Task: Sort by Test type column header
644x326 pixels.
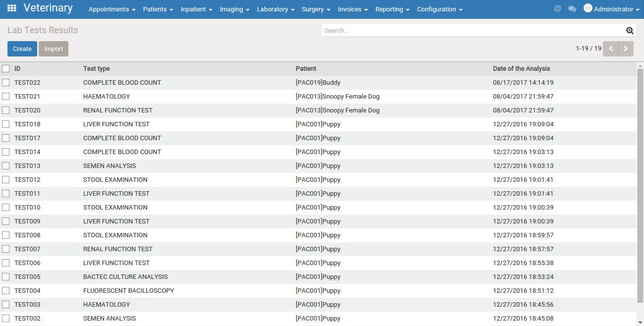Action: [97, 69]
